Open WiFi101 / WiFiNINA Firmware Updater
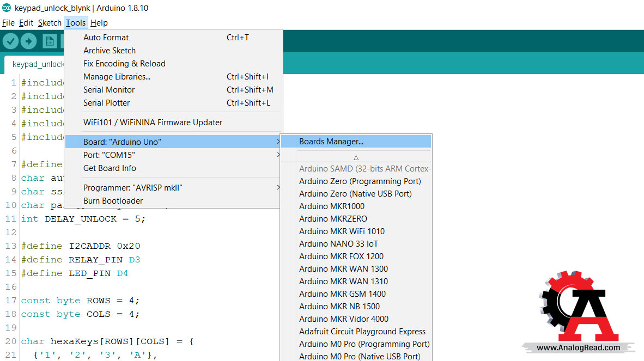The image size is (644, 361). pyautogui.click(x=174, y=123)
